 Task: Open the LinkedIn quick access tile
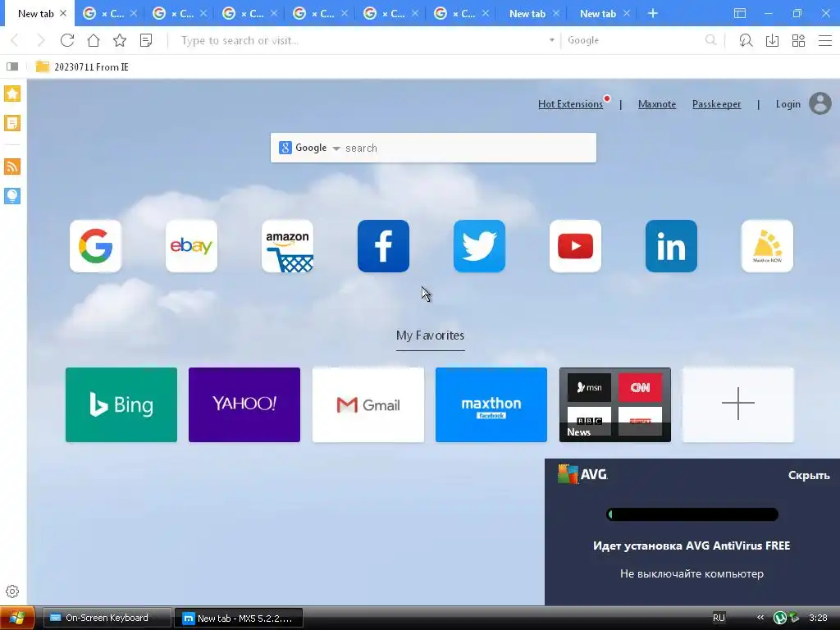(671, 246)
